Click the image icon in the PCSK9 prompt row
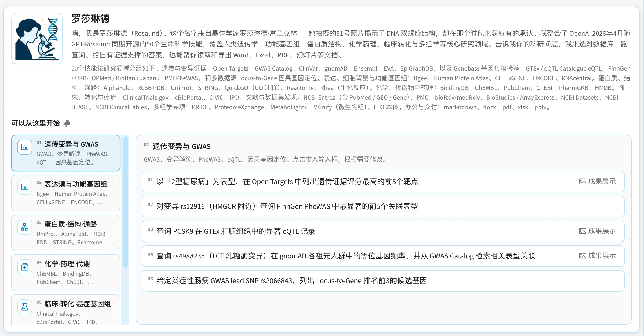The width and height of the screenshot is (644, 336). click(582, 231)
